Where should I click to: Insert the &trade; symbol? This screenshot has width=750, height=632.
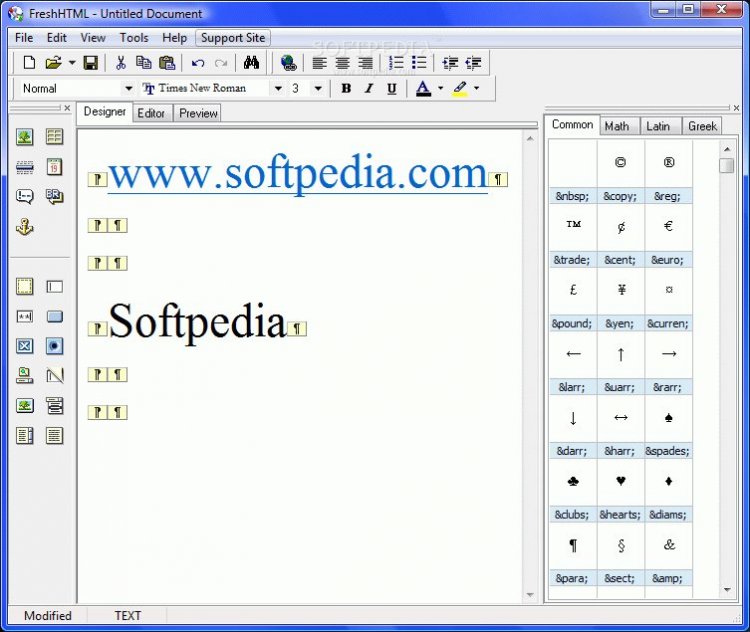pyautogui.click(x=573, y=226)
